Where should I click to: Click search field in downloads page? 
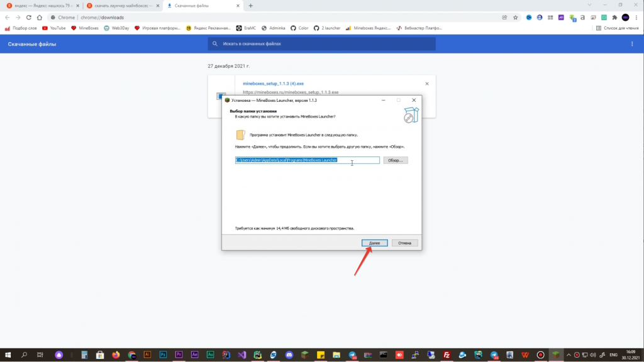pyautogui.click(x=321, y=44)
